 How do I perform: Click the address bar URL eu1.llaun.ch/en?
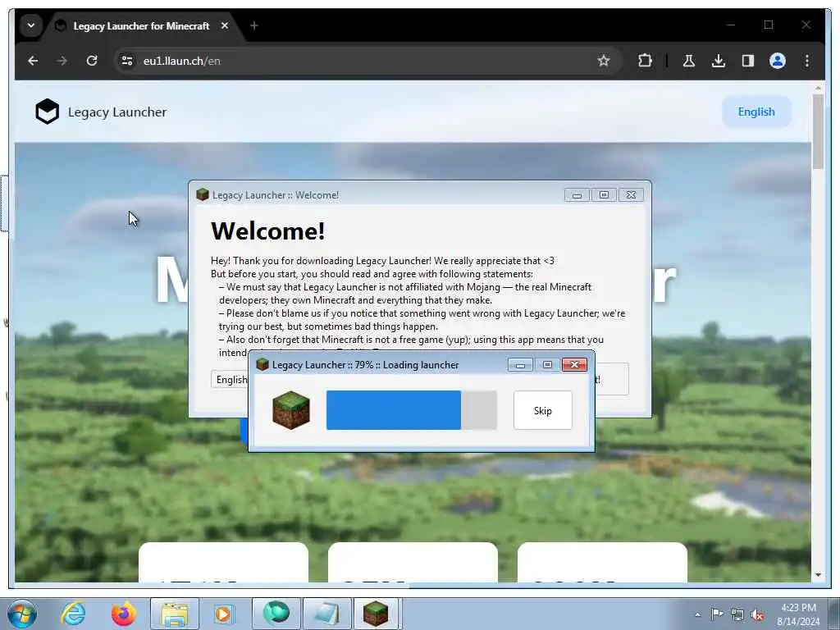tap(181, 61)
